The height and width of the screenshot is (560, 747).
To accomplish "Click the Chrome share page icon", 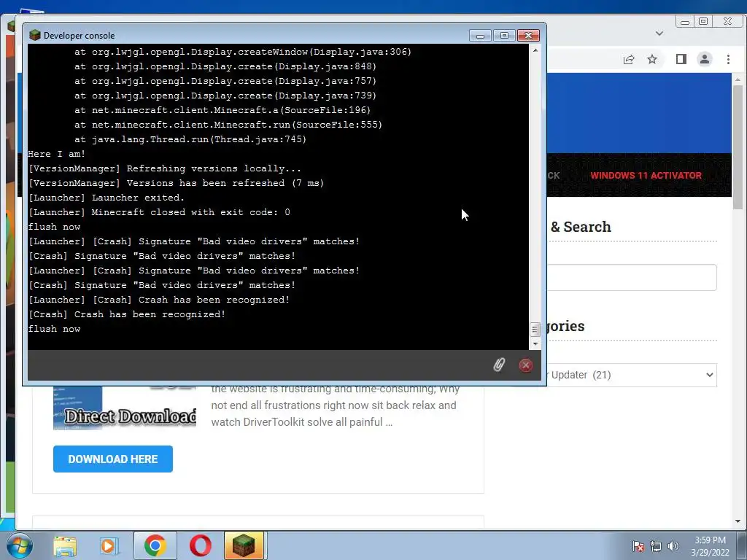I will (x=629, y=59).
